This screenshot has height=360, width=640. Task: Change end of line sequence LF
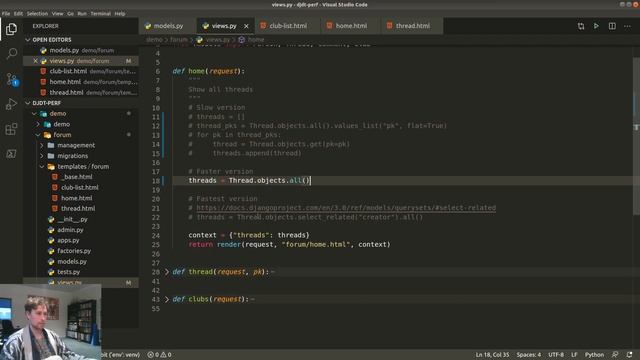click(574, 355)
